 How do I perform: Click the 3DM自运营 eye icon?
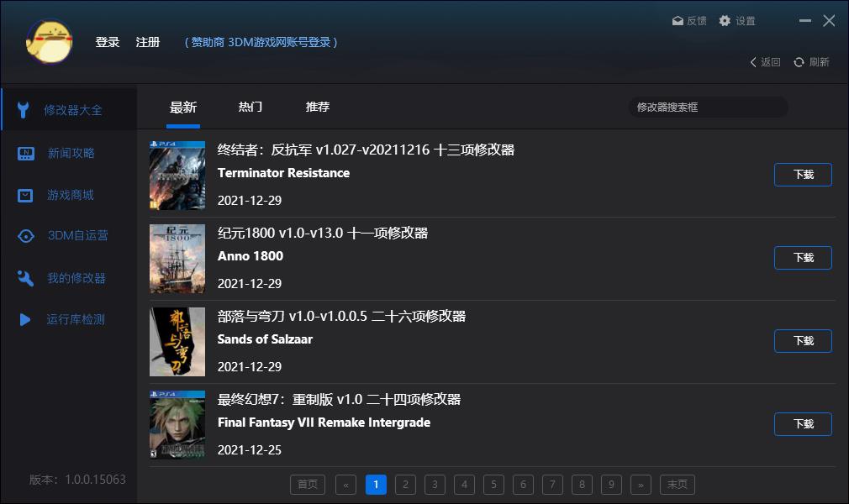26,236
